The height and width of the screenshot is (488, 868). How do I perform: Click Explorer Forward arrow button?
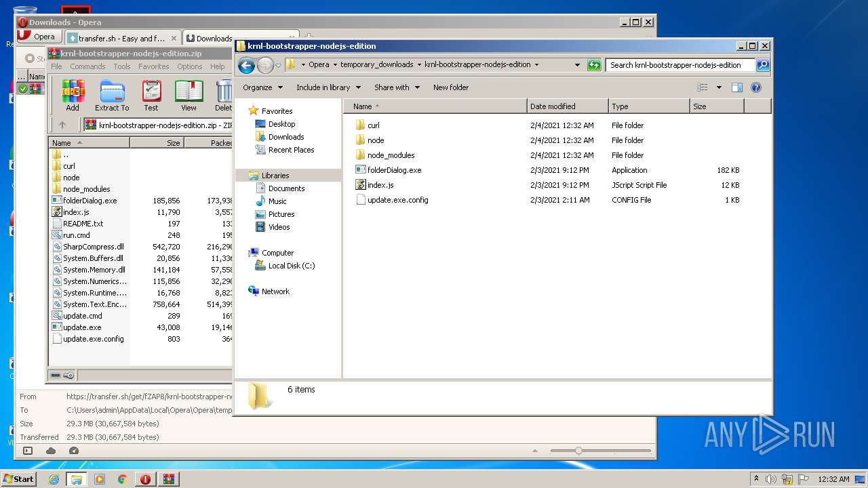tap(265, 65)
